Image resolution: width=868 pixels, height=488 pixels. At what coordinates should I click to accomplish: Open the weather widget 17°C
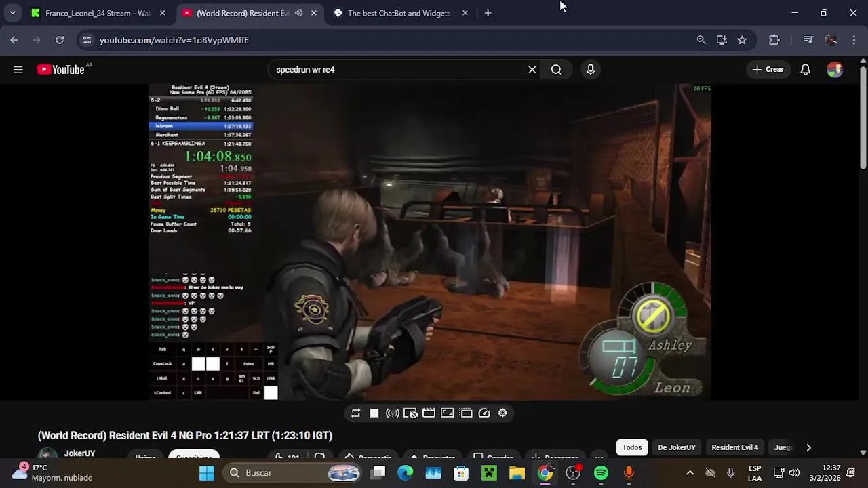pos(53,472)
